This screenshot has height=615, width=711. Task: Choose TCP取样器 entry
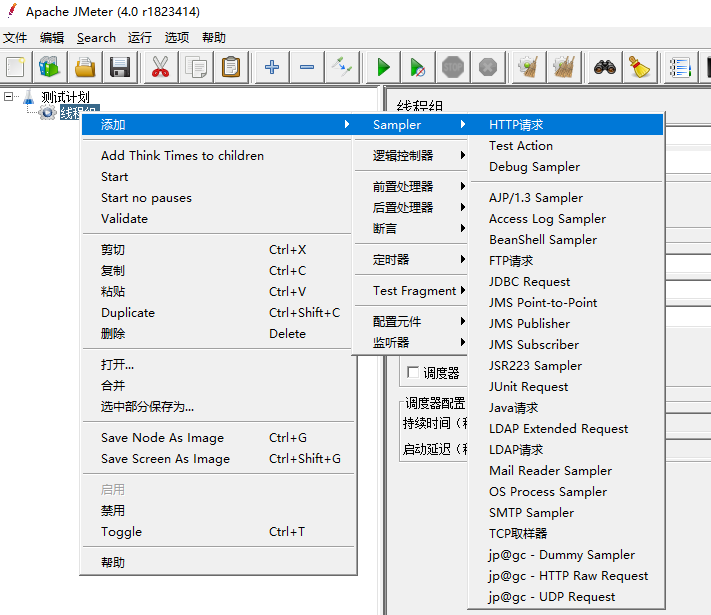(x=566, y=533)
